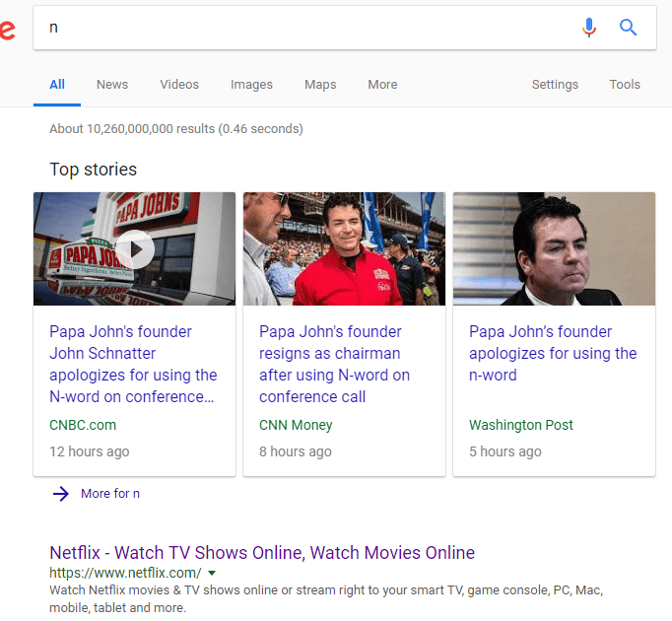Click the red-shirt founder photo thumbnail
Screen dimensions: 672x621
344,248
